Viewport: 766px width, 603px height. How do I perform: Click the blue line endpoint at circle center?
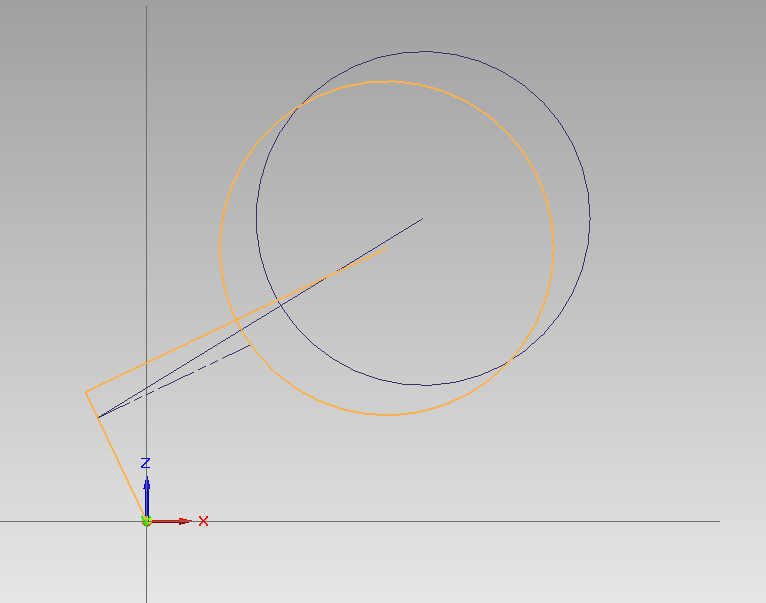pyautogui.click(x=423, y=218)
